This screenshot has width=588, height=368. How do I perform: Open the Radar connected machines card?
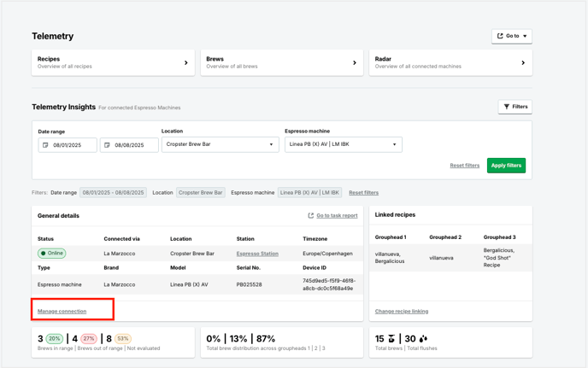tap(450, 62)
